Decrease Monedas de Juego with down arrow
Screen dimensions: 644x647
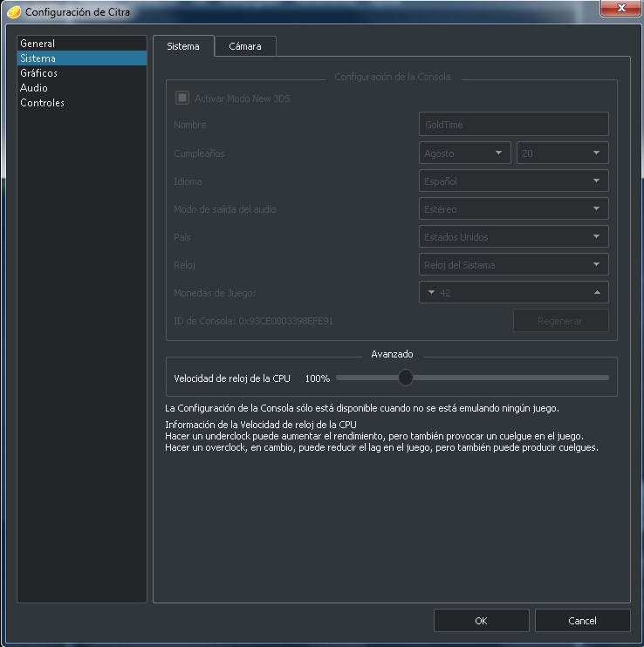pos(431,293)
